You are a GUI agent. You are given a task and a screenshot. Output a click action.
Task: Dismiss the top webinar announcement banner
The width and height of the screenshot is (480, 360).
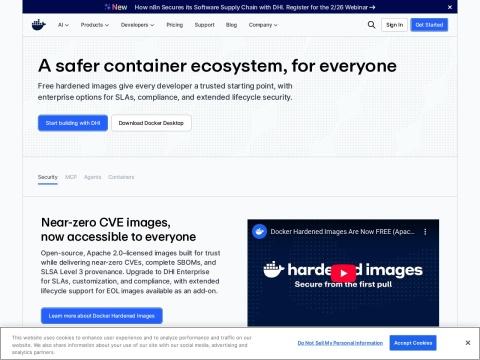pyautogui.click(x=450, y=7)
